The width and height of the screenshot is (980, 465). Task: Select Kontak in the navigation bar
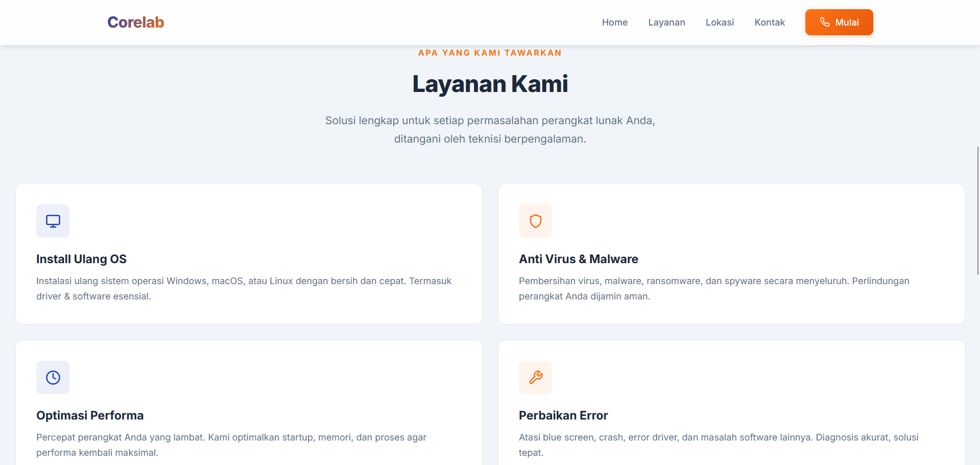770,22
